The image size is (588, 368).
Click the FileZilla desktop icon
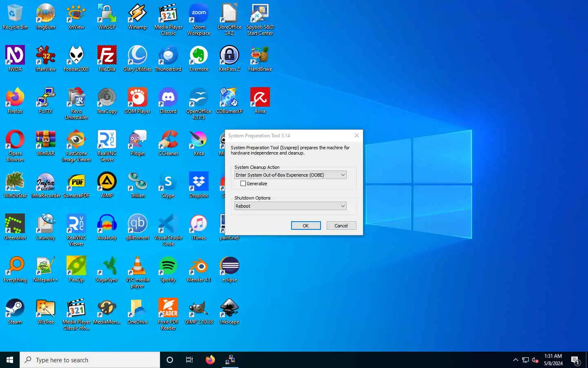[107, 59]
